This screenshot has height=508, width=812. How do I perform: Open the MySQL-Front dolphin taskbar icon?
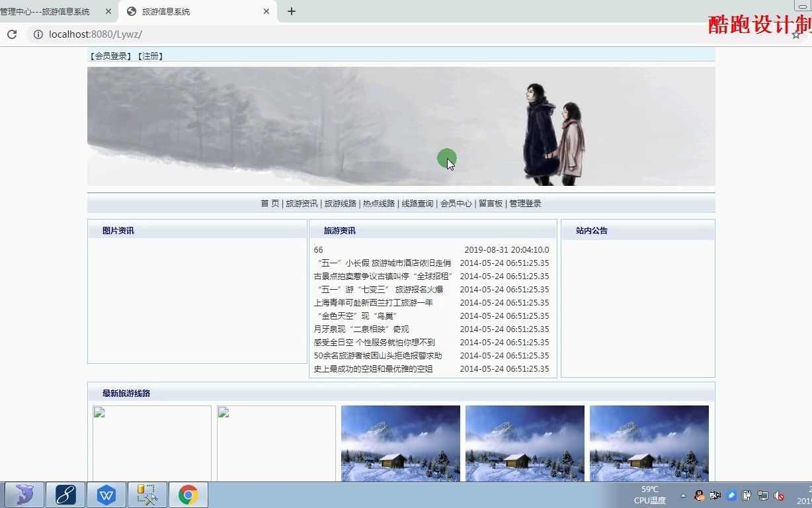tap(24, 494)
